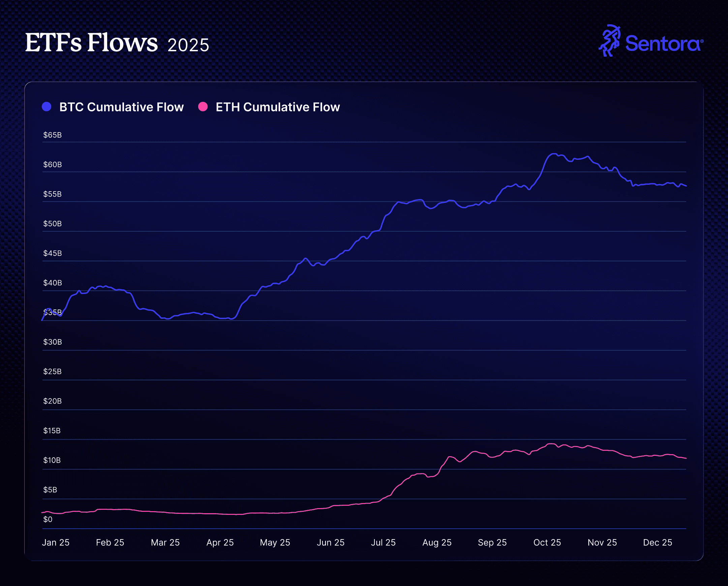Viewport: 728px width, 586px height.
Task: Click the 2025 year label in the title
Action: [x=188, y=45]
